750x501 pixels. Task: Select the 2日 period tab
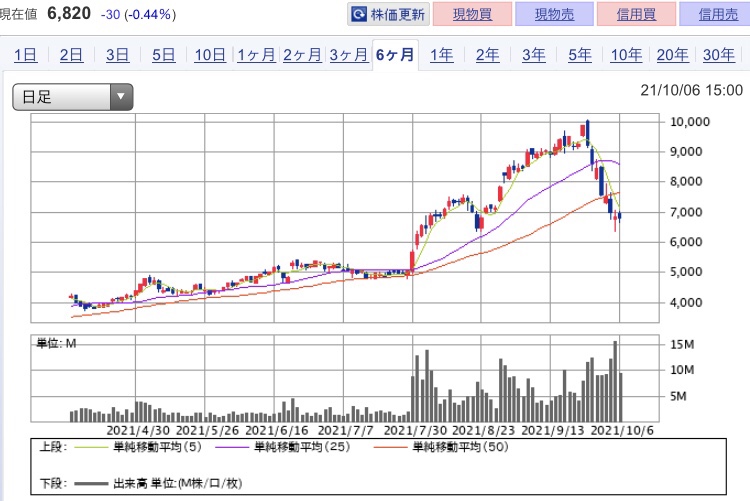tap(71, 55)
